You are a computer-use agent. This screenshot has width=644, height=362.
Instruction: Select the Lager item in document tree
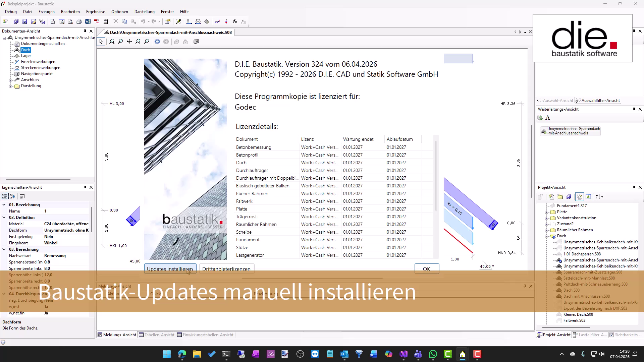tap(26, 56)
